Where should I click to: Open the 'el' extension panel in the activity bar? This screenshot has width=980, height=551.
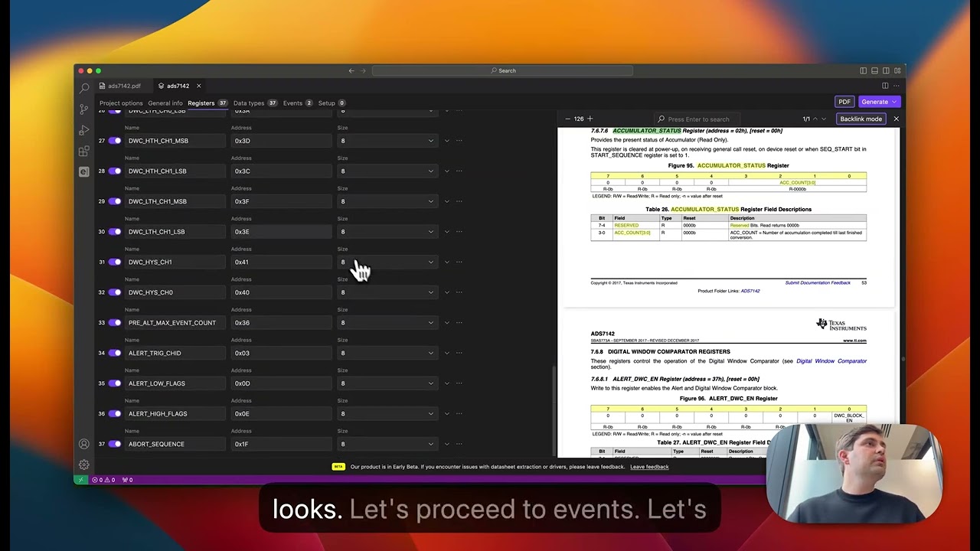(84, 171)
